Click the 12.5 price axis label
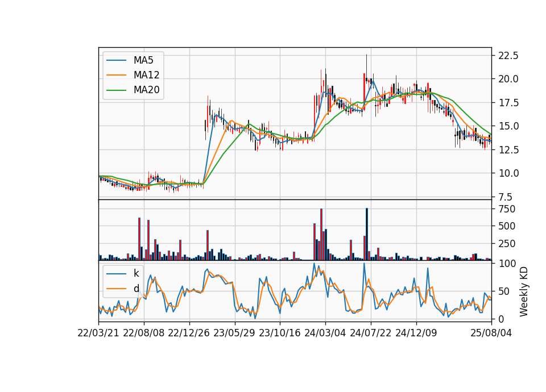 508,150
